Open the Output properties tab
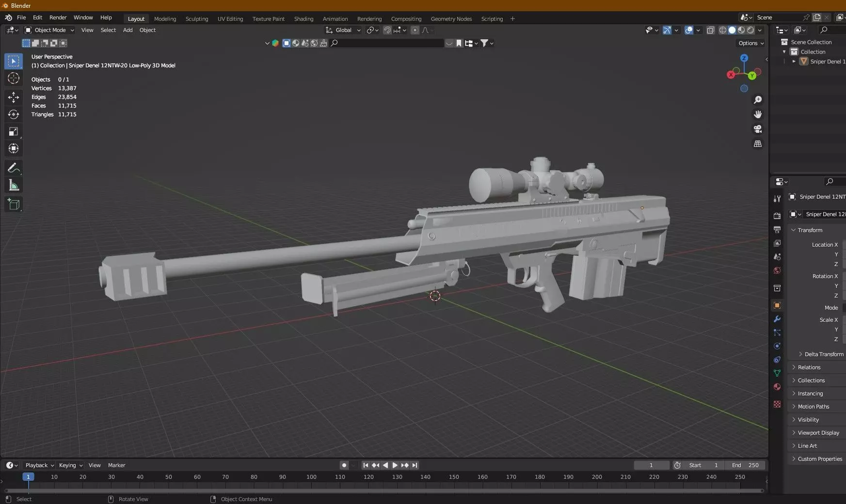 (x=777, y=229)
